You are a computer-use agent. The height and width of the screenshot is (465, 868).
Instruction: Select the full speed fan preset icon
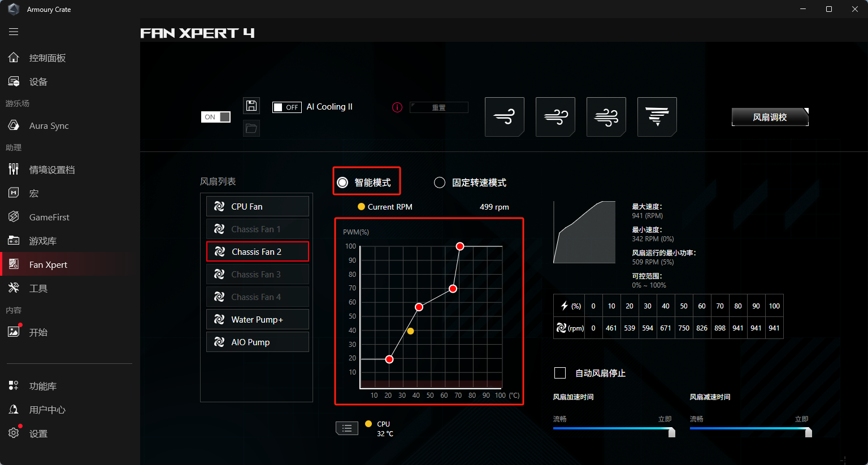tap(657, 117)
